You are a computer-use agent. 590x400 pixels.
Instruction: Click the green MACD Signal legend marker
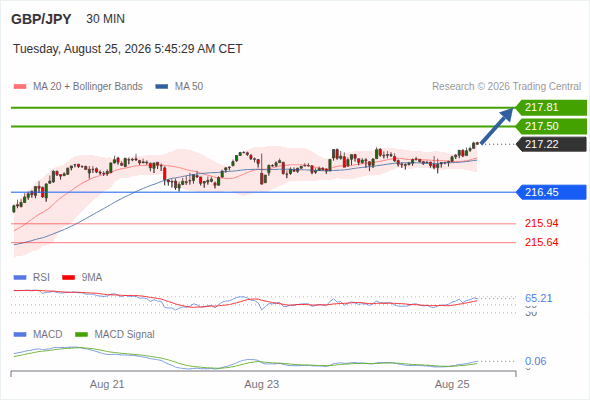click(81, 335)
